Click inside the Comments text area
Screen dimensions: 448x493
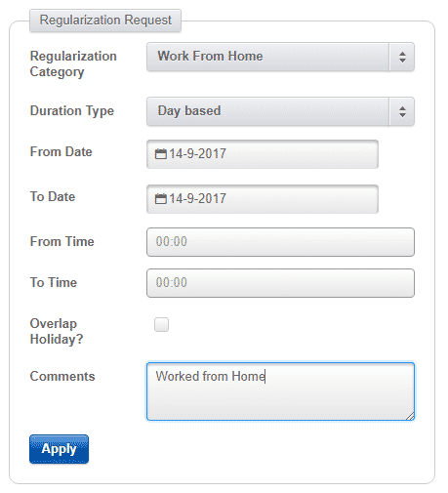coord(280,391)
